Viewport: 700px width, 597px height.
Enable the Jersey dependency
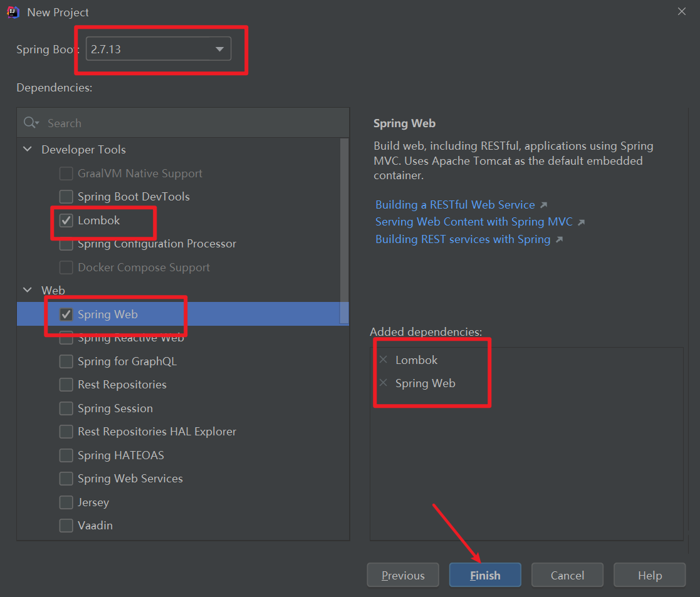coord(66,502)
